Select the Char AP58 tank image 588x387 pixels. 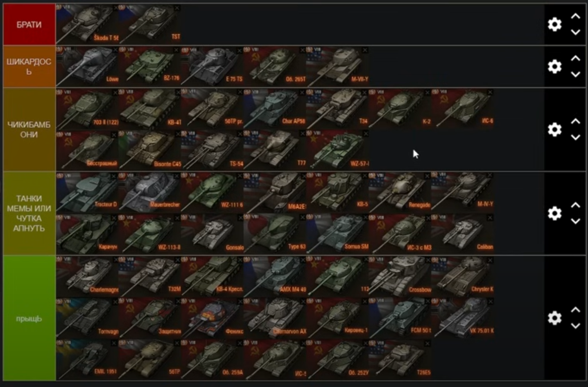point(274,108)
